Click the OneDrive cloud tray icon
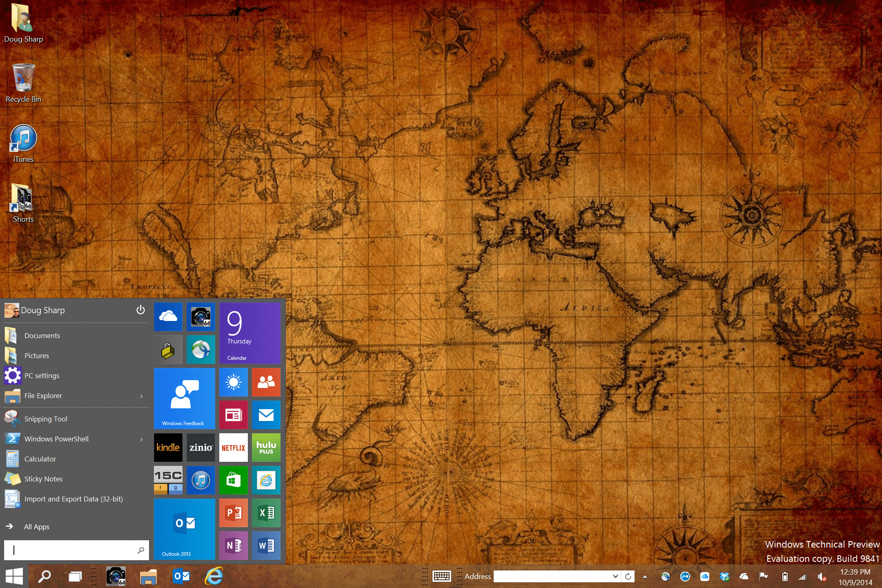Screen dimensions: 882x588 (744, 576)
